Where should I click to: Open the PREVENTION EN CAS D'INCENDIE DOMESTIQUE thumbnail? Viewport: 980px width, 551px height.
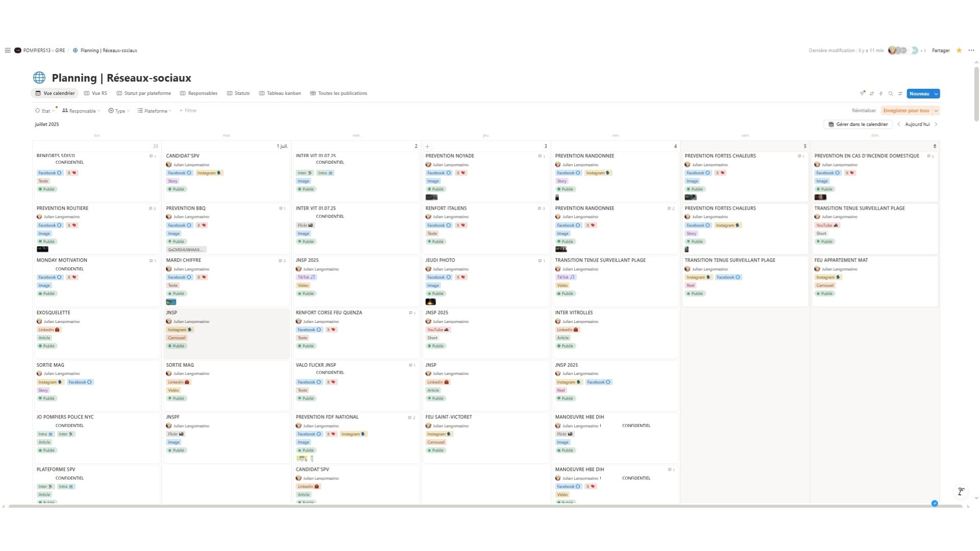[x=820, y=197]
